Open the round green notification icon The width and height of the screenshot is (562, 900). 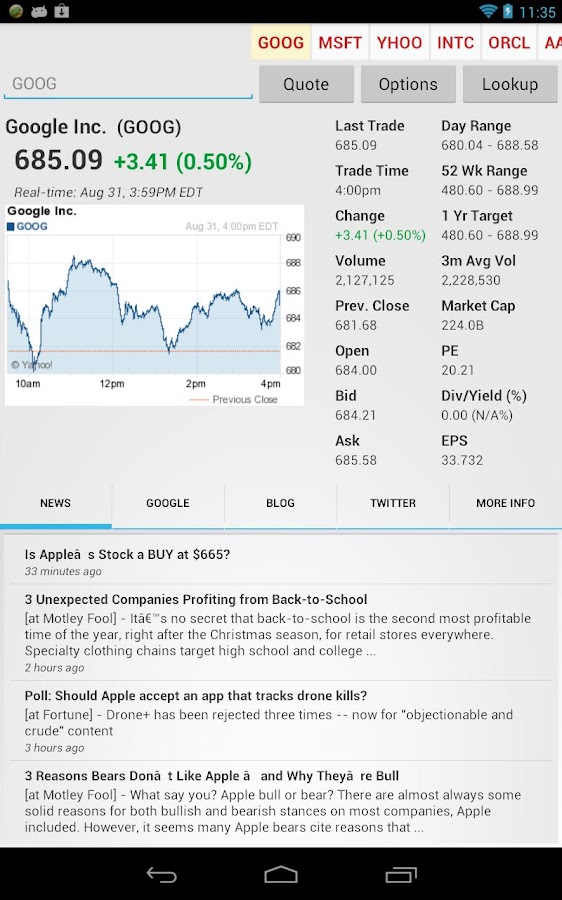coord(16,11)
